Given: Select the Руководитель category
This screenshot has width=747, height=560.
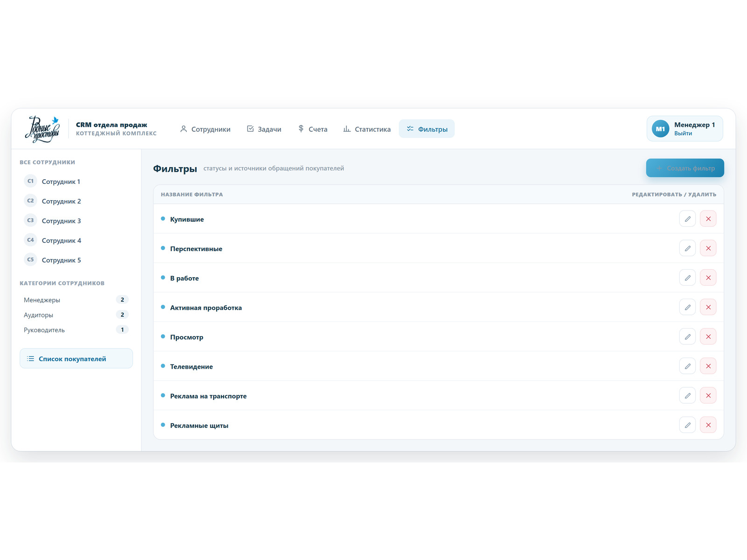Looking at the screenshot, I should (76, 329).
